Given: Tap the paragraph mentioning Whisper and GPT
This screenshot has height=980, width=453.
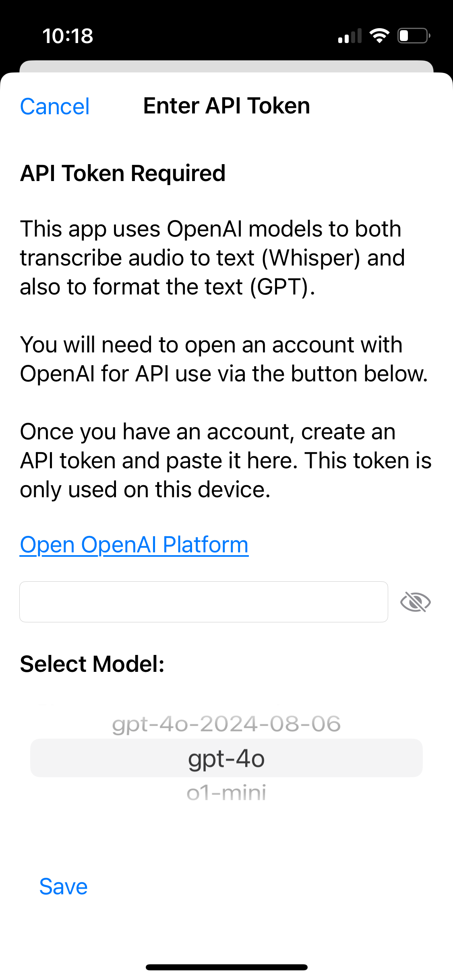Looking at the screenshot, I should pyautogui.click(x=212, y=257).
